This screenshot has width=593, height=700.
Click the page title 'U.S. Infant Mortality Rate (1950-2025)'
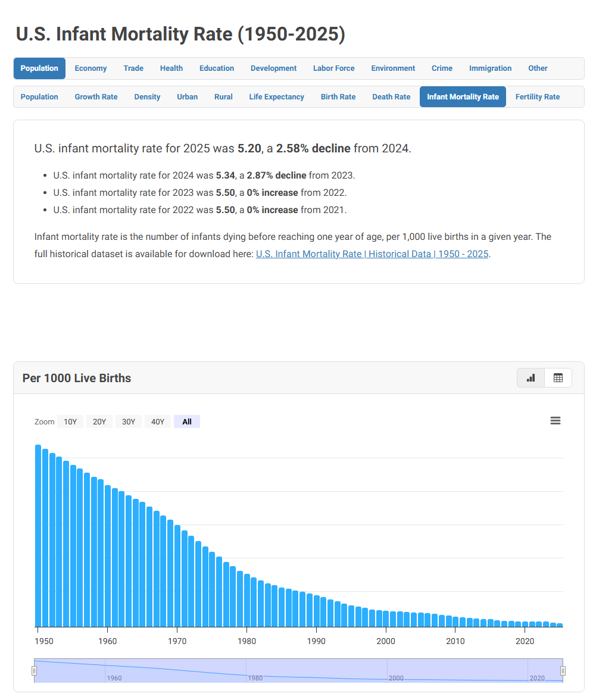coord(180,34)
